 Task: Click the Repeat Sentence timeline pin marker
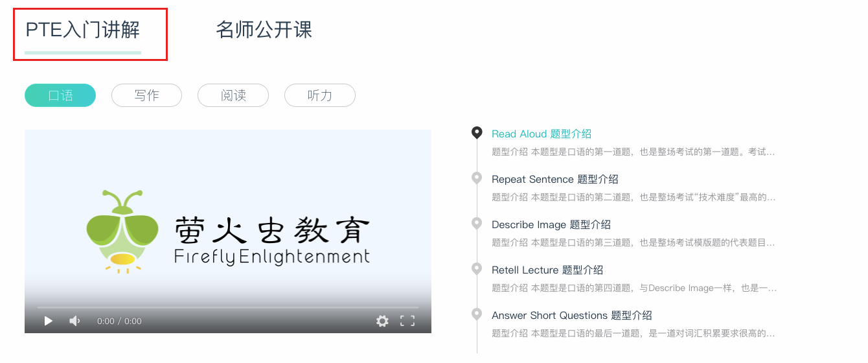coord(477,178)
